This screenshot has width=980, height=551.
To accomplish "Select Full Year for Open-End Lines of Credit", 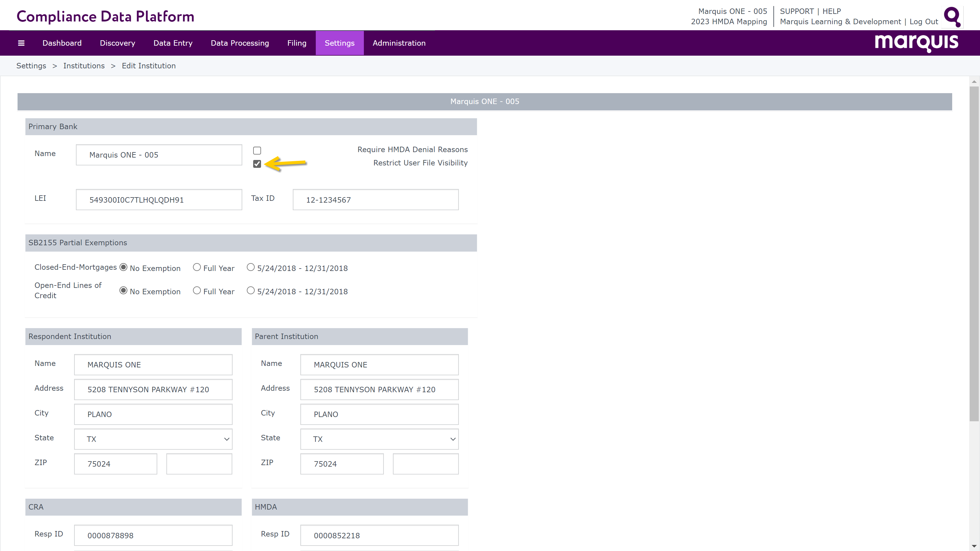I will 197,291.
